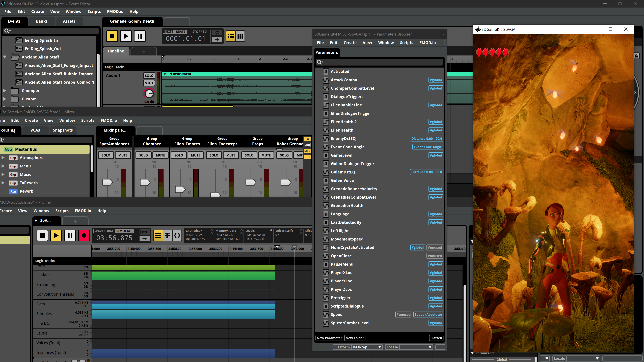Collapse the Ancient_Alien_Staff folder
This screenshot has width=644, height=362.
tap(5, 57)
